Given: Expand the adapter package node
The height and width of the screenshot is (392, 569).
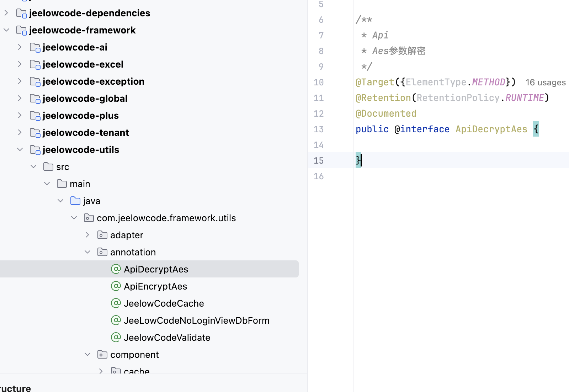Looking at the screenshot, I should (x=87, y=235).
